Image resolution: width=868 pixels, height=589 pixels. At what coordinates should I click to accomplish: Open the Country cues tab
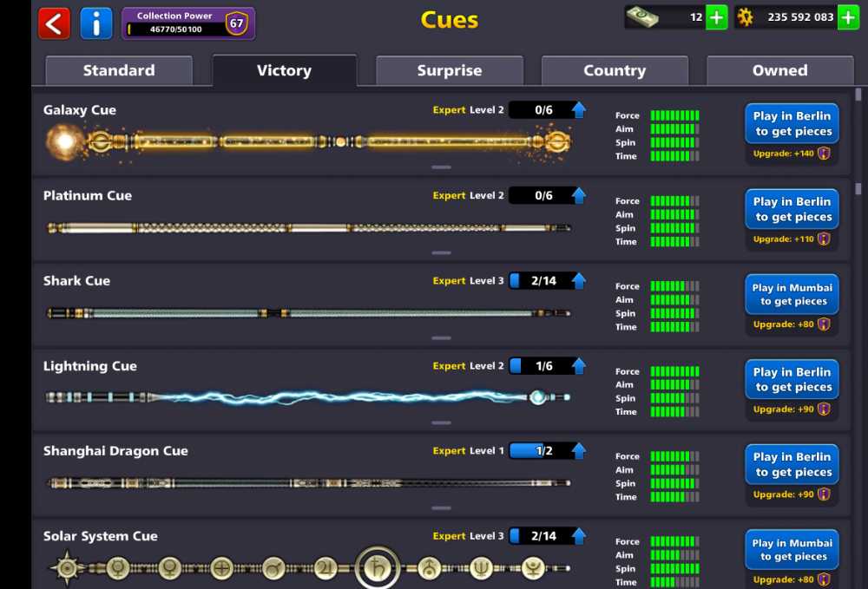[x=615, y=71]
